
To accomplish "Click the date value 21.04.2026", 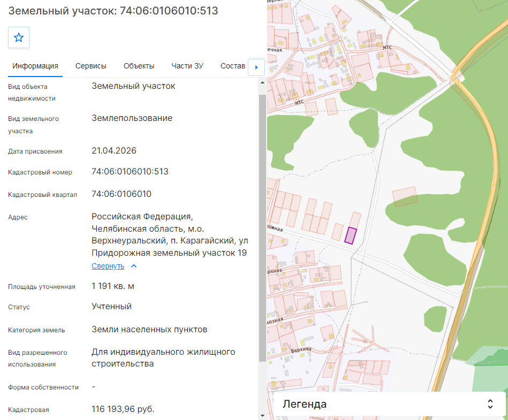I will (x=114, y=151).
